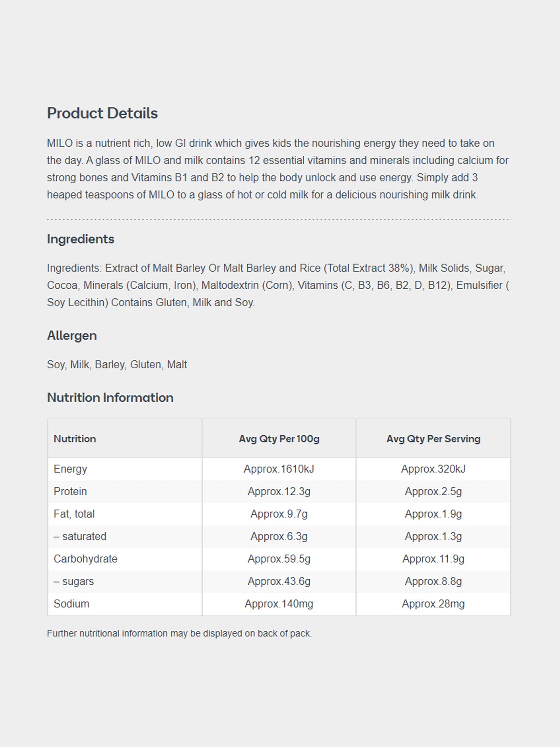560x747 pixels.
Task: Click the Protein row label
Action: 70,491
